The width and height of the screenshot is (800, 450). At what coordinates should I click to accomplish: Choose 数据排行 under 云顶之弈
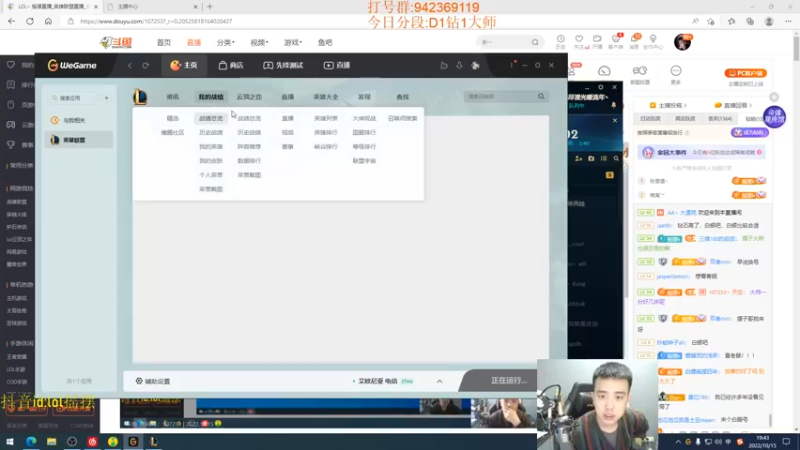pos(249,161)
